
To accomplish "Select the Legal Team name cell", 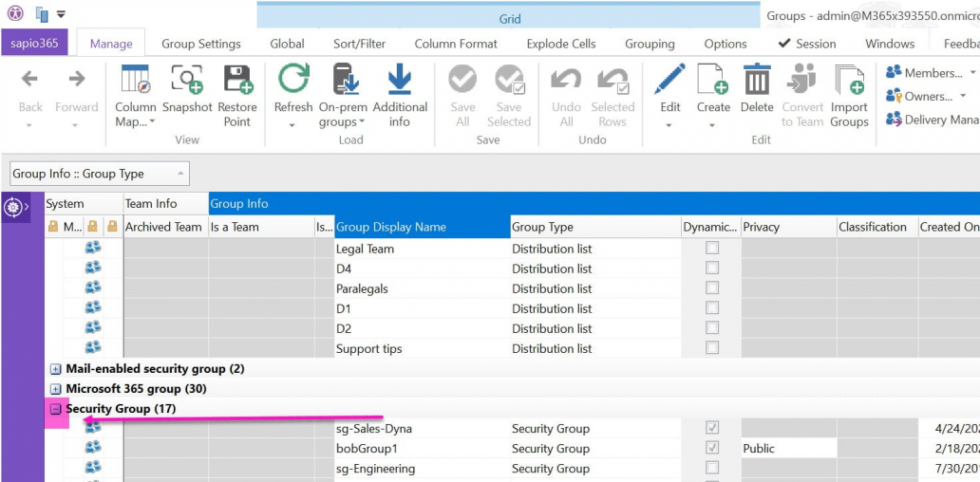I will click(422, 249).
